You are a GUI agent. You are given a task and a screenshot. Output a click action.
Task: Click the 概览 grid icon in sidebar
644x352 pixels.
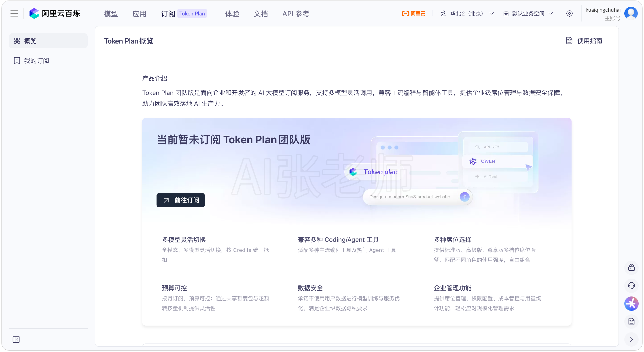tap(17, 41)
